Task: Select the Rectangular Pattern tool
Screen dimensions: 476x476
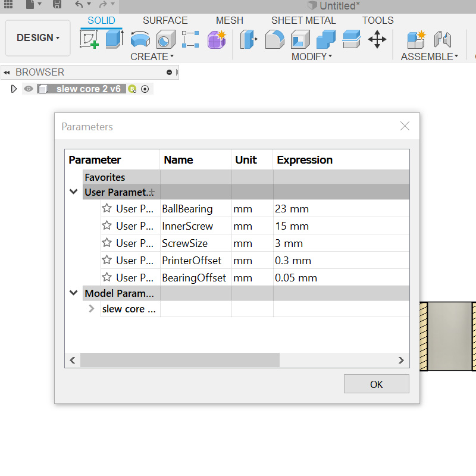Action: (x=190, y=39)
